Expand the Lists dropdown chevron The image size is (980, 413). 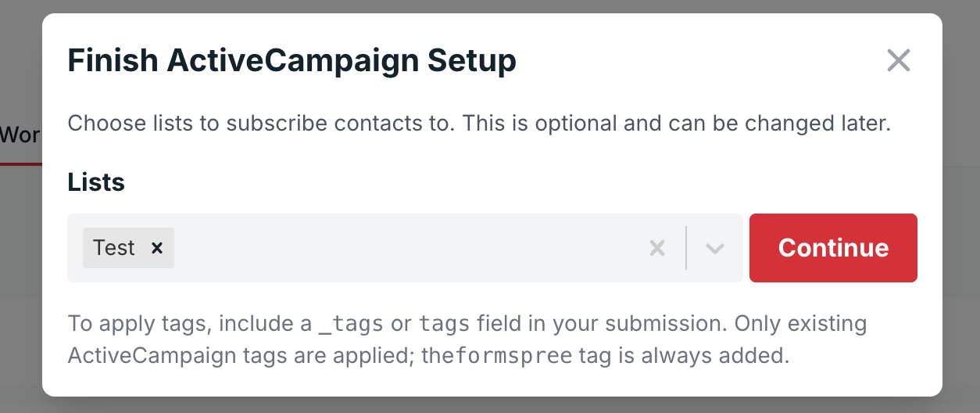pyautogui.click(x=714, y=248)
